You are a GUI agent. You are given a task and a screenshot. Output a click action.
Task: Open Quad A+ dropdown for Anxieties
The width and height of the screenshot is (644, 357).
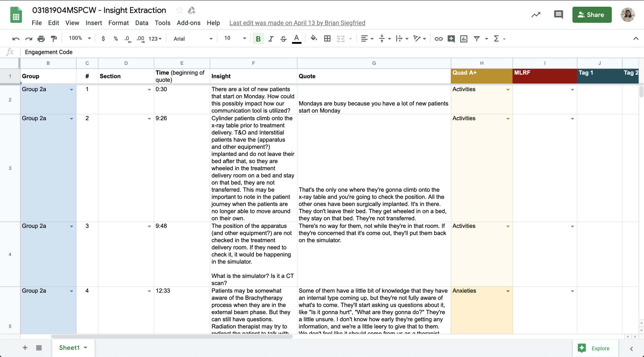[508, 291]
